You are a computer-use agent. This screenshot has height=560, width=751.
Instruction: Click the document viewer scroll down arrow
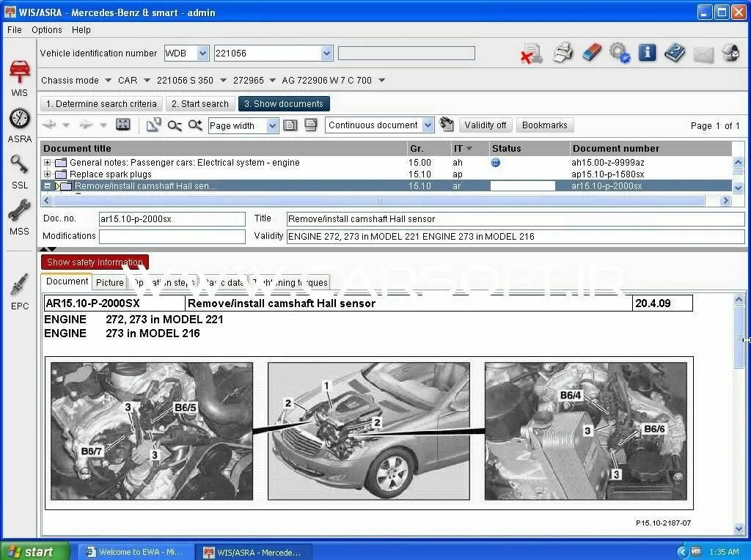(739, 528)
